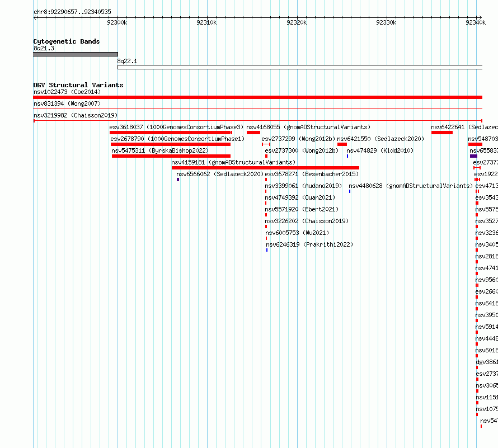Image resolution: width=498 pixels, height=448 pixels.
Task: Click the blue nsv6246319 variant mark
Action: (267, 250)
